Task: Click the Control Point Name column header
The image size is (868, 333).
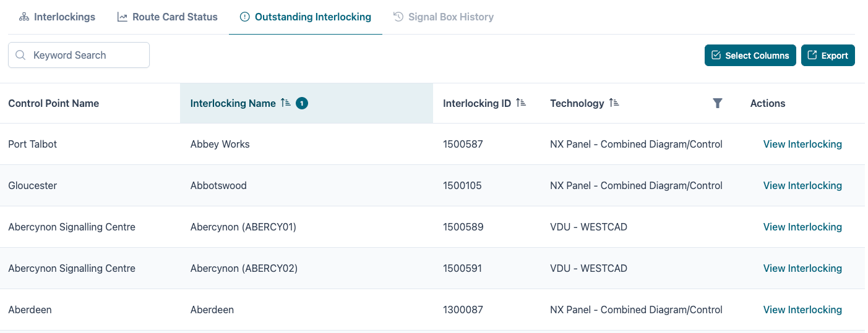Action: point(54,103)
